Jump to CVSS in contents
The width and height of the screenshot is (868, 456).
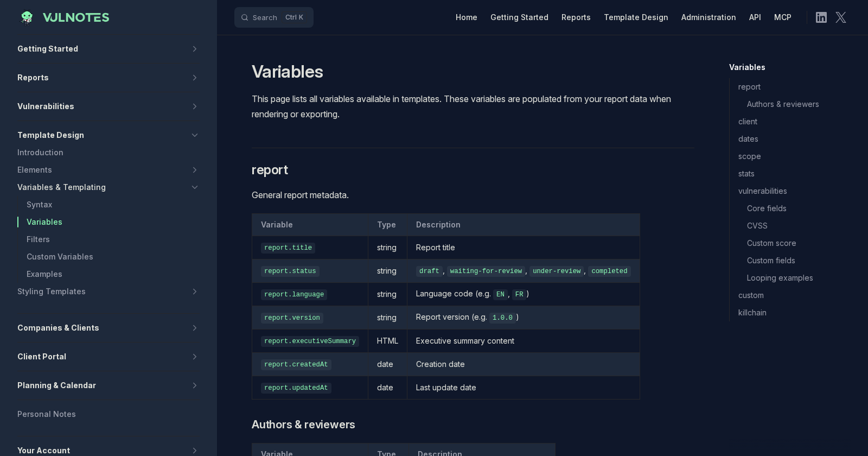pyautogui.click(x=757, y=226)
